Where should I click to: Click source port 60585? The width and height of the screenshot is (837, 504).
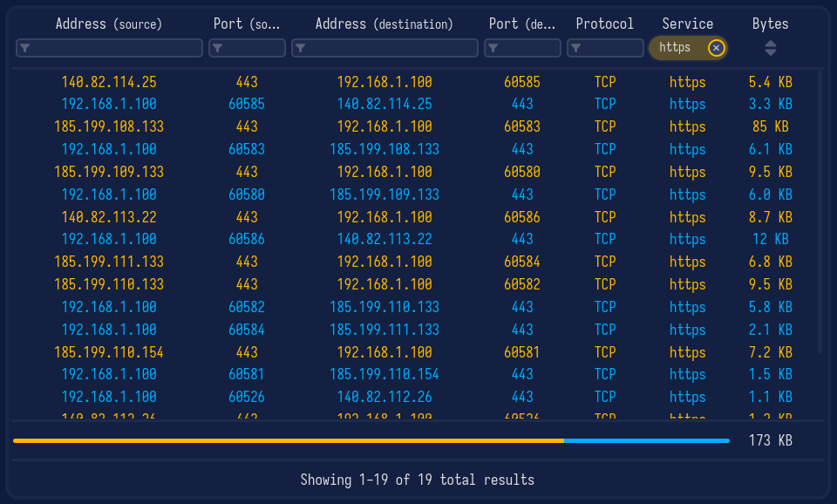coord(247,104)
